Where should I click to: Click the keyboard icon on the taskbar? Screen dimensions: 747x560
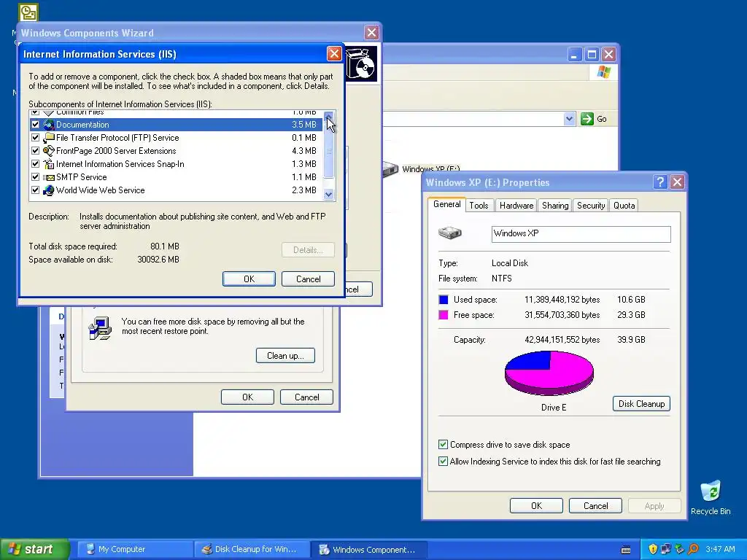click(x=626, y=550)
